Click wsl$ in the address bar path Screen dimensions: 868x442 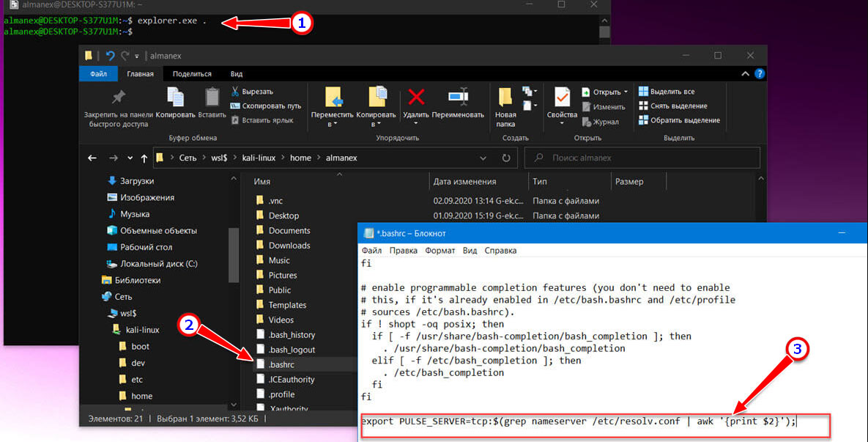click(219, 158)
